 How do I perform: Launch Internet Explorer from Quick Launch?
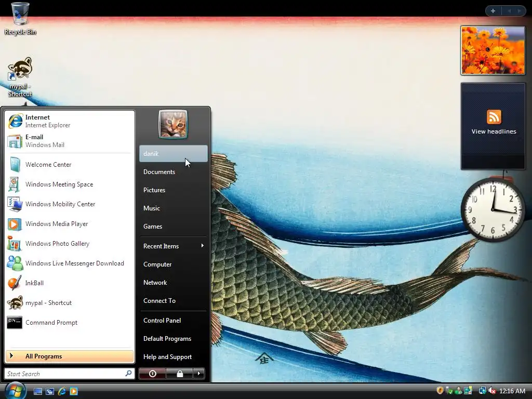[x=62, y=392]
